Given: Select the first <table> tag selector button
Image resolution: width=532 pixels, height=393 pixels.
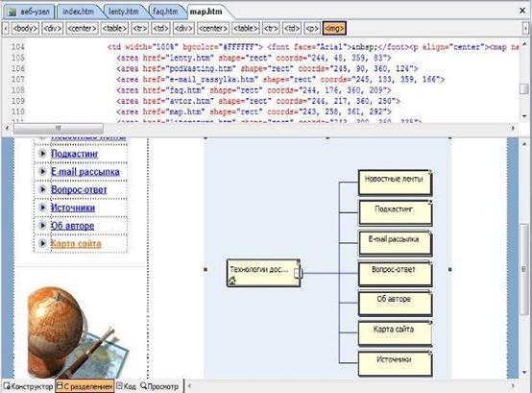Looking at the screenshot, I should (x=114, y=29).
